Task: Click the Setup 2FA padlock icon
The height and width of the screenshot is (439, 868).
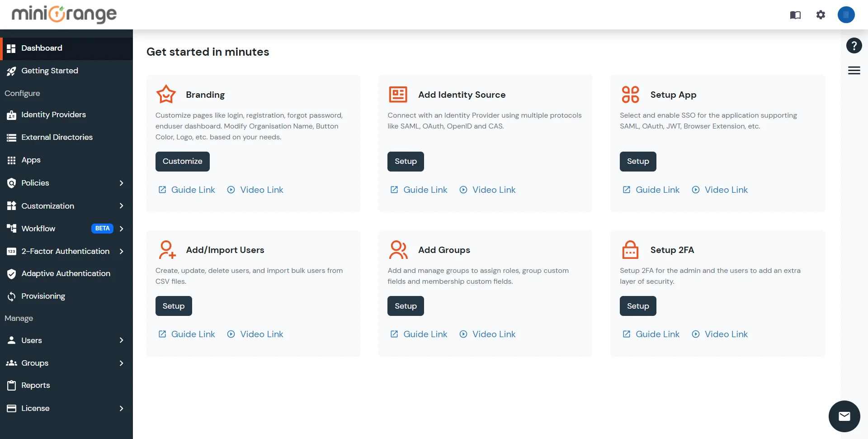Action: 631,249
